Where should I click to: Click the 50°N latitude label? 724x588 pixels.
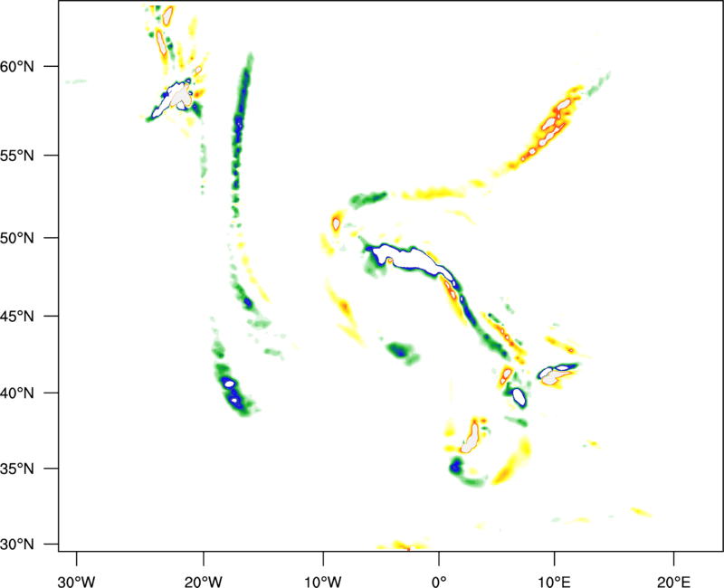[x=17, y=238]
